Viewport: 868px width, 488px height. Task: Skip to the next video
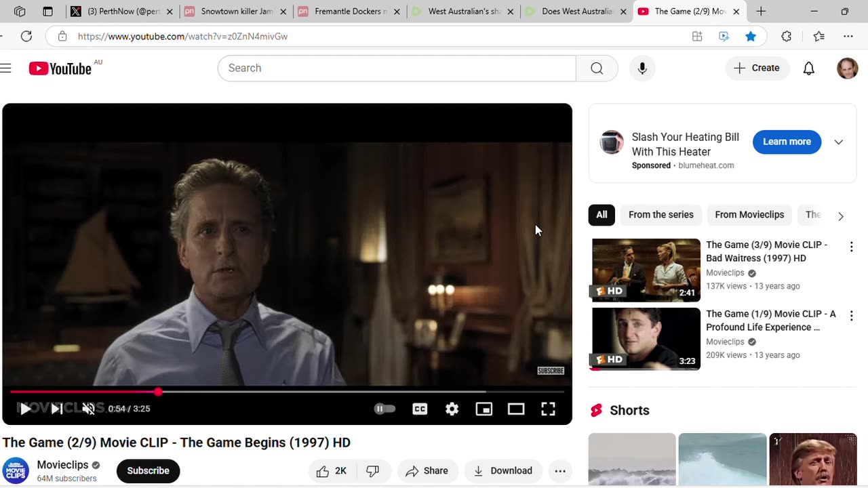coord(57,409)
